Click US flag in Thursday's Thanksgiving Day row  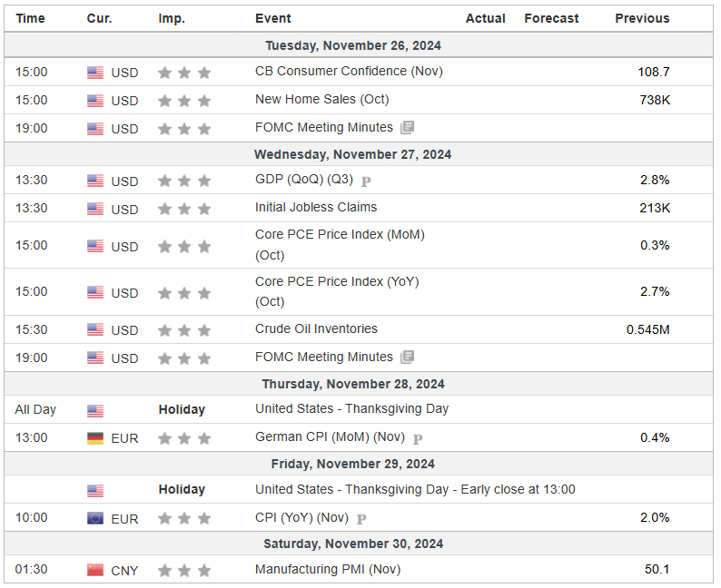(95, 410)
